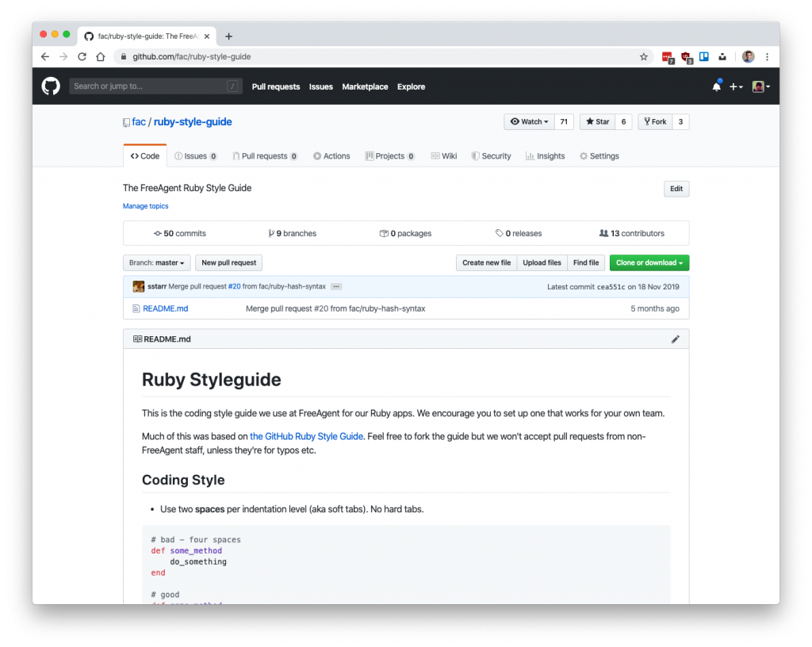
Task: Open the plus create-new menu
Action: pyautogui.click(x=736, y=87)
